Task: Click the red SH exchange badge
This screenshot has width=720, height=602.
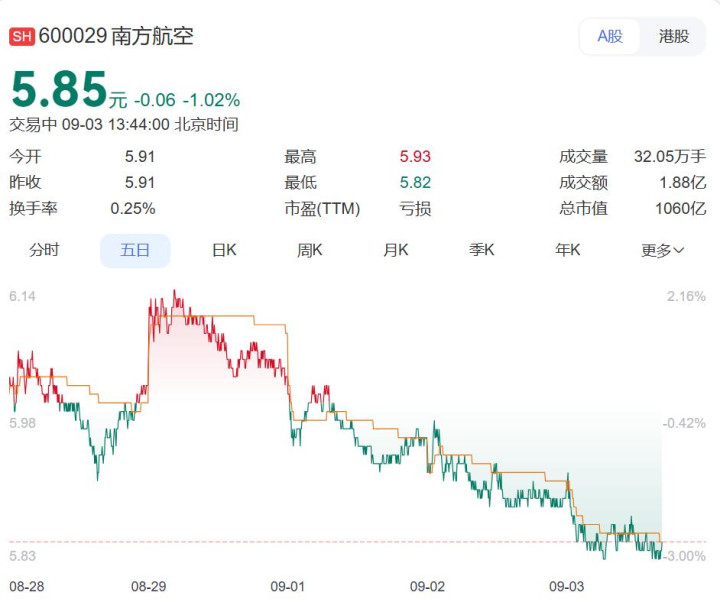Action: pos(22,37)
